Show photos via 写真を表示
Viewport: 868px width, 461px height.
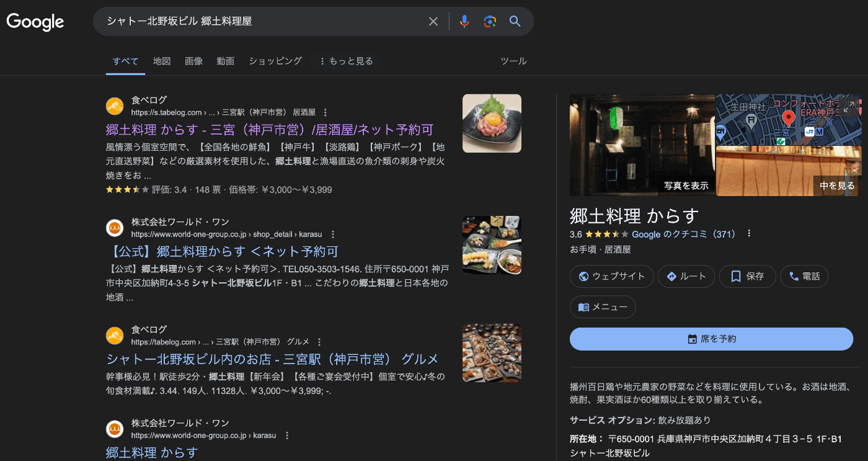click(x=686, y=186)
